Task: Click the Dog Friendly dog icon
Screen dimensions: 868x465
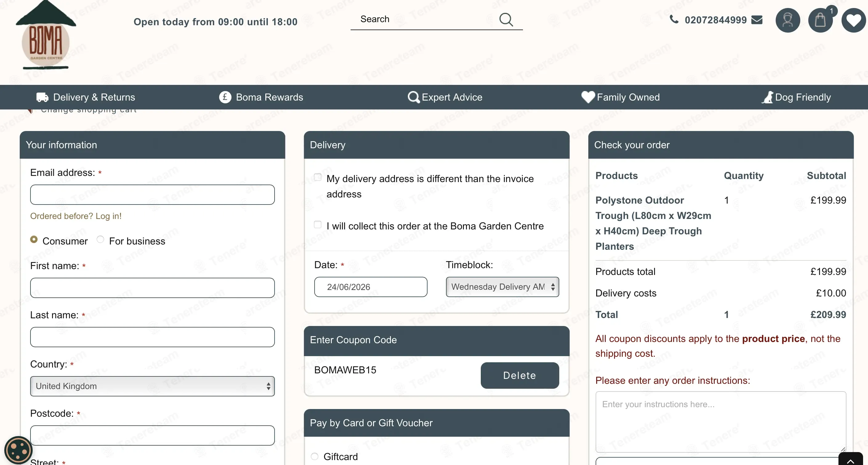Action: [x=768, y=97]
